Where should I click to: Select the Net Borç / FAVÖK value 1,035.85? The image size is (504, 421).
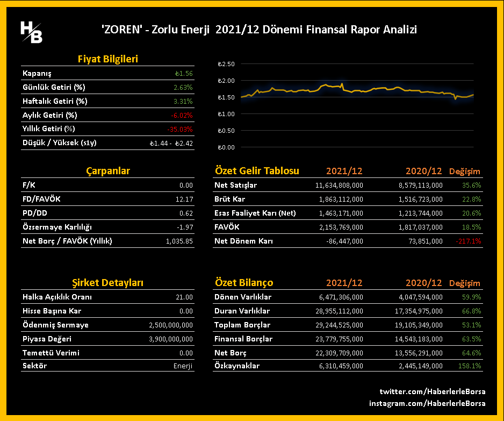(x=179, y=241)
